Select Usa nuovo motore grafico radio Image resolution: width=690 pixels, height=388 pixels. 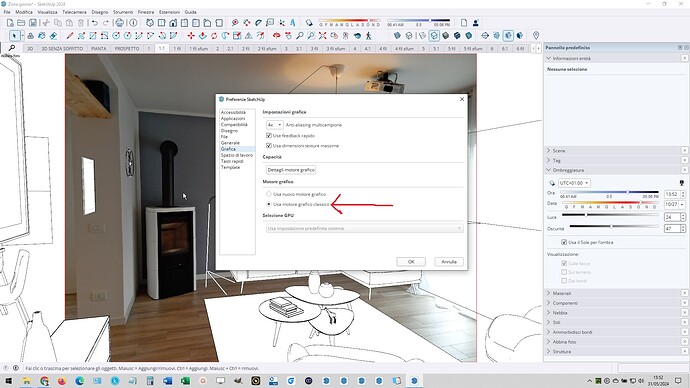269,194
